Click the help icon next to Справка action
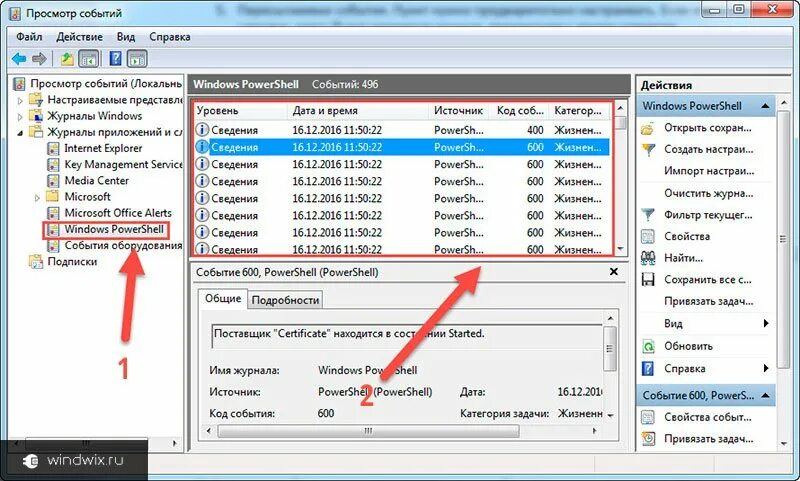 click(x=648, y=369)
